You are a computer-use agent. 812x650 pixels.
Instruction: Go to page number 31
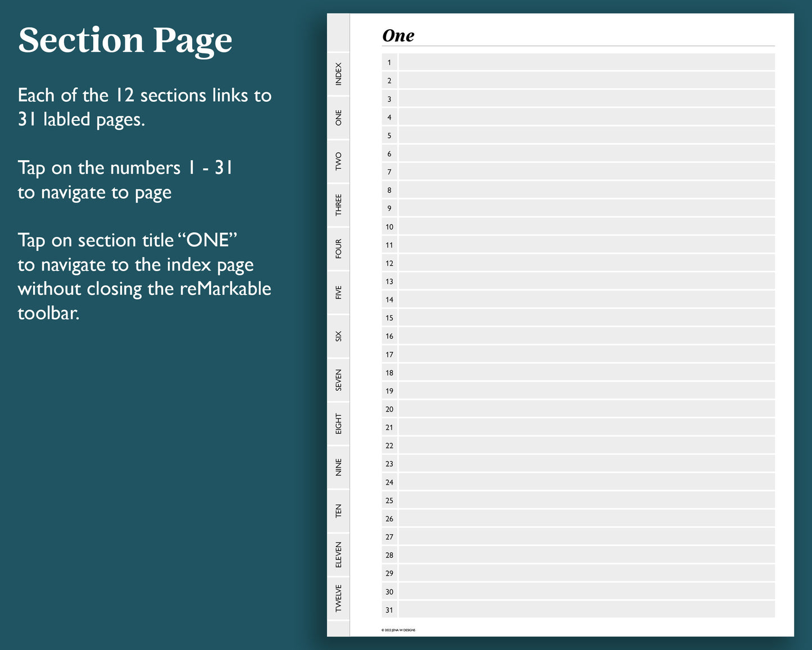click(x=389, y=610)
